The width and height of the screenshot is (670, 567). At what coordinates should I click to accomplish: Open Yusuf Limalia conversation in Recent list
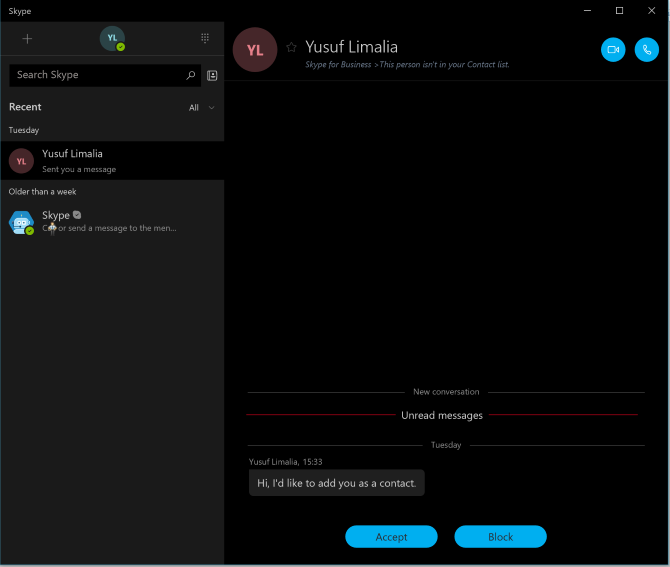click(112, 161)
